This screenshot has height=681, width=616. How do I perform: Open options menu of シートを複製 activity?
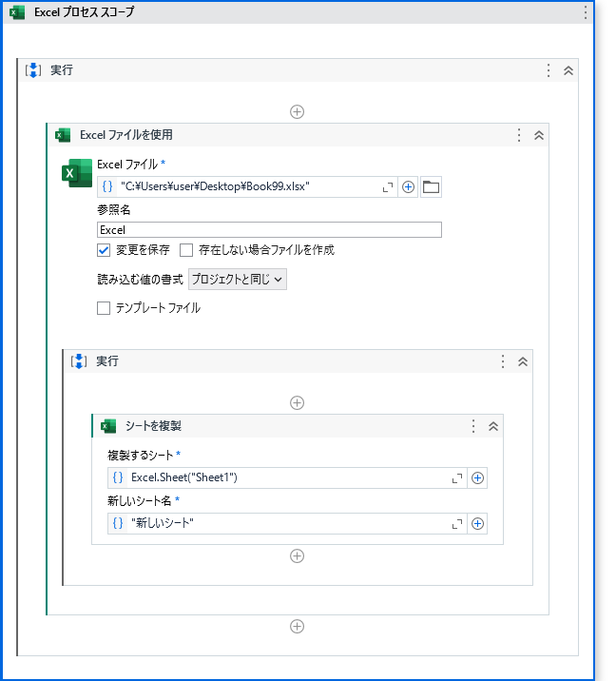pyautogui.click(x=473, y=426)
